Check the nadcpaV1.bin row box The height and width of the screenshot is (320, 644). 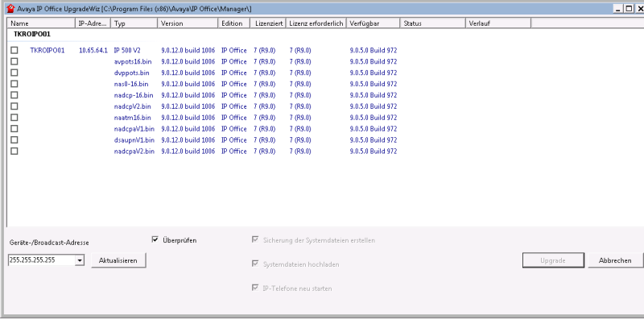[14, 128]
